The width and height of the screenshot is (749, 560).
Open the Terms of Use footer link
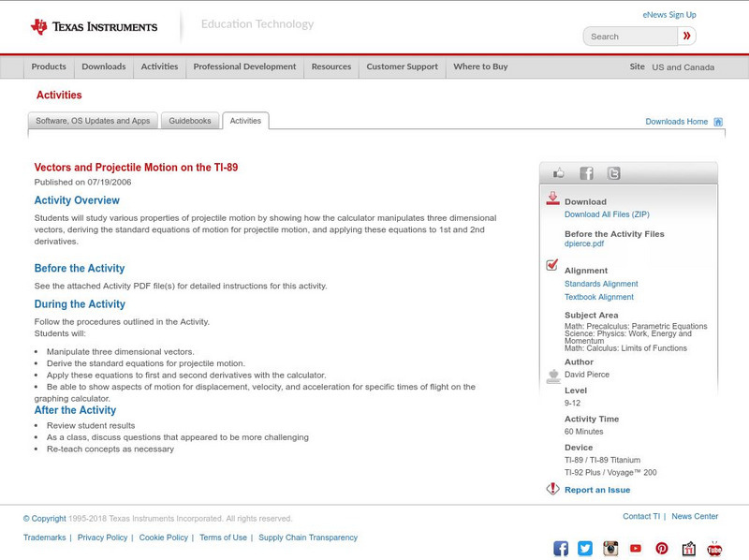pos(223,538)
